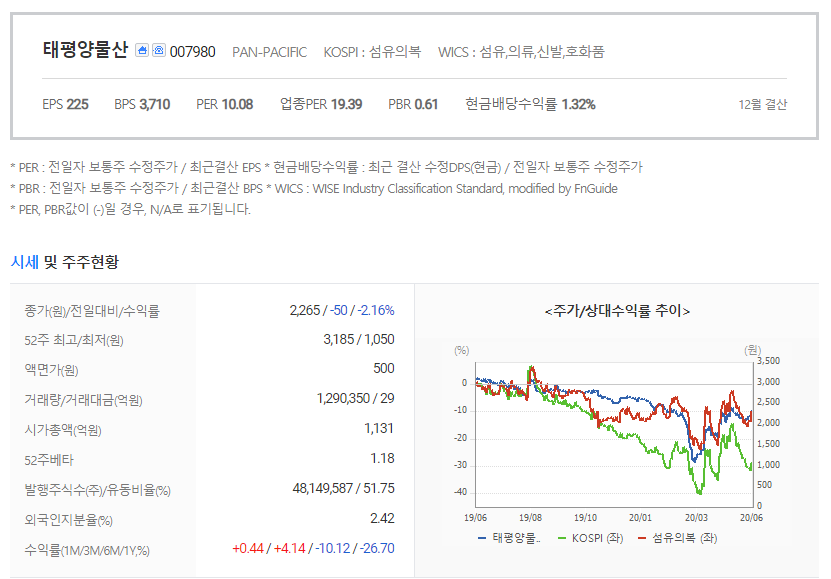Click the BPS 3,710 value
Screen dimensions: 831x579
pos(142,104)
